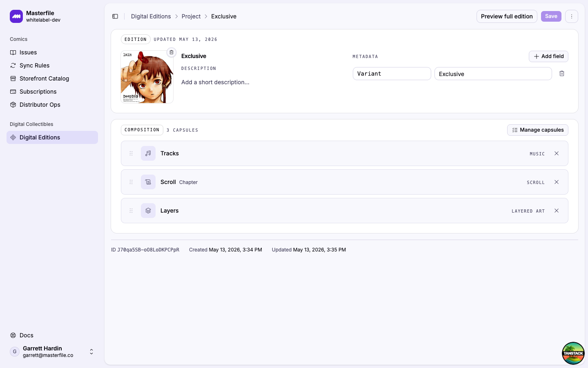Screen dimensions: 588x368
Task: Open Distributor Ops section
Action: 52,105
